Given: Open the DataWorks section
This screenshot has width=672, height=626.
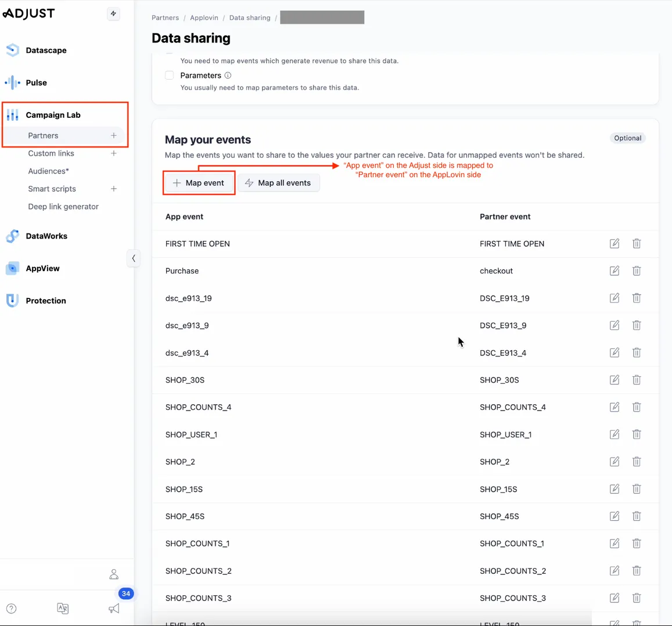Looking at the screenshot, I should [x=45, y=236].
